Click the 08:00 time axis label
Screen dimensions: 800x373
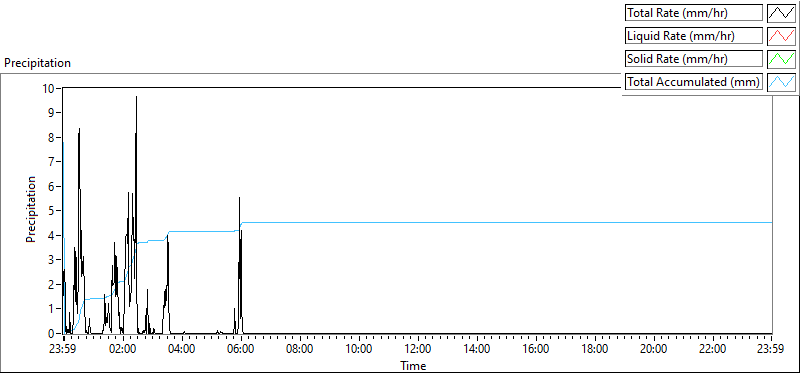click(300, 350)
